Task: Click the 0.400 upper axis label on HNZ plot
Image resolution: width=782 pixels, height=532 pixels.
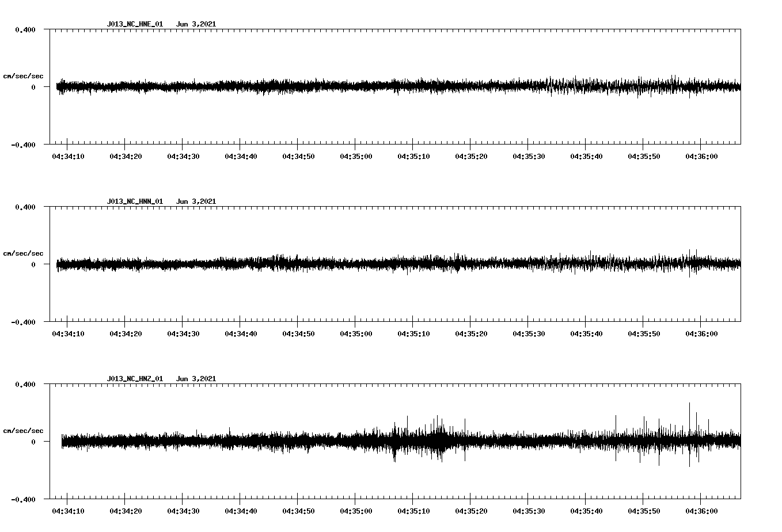Action: coord(25,384)
